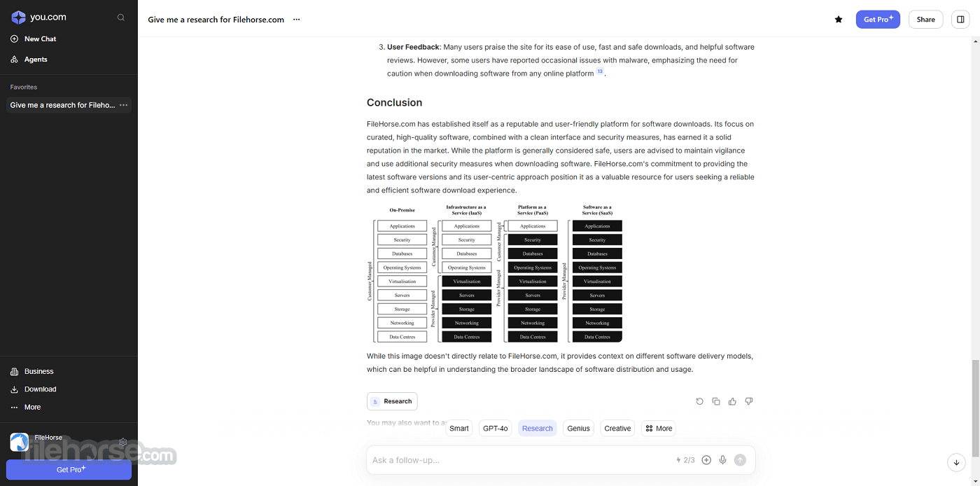Give the answer a thumbs down

point(749,401)
